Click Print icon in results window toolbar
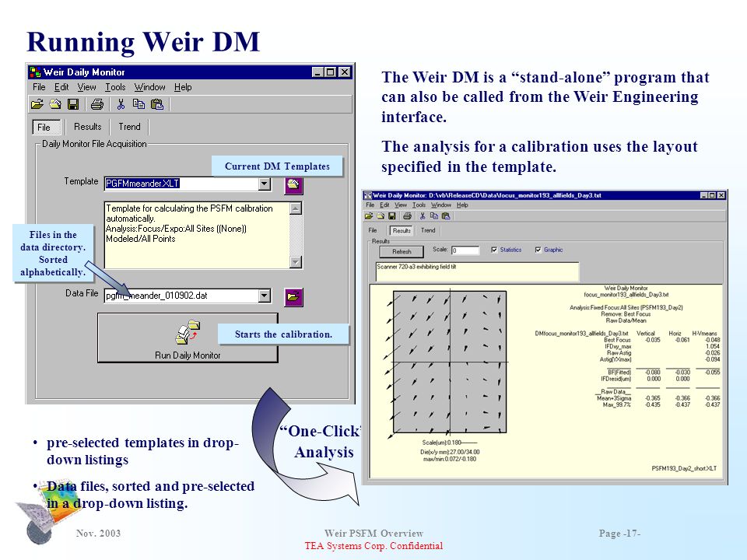 pyautogui.click(x=407, y=216)
